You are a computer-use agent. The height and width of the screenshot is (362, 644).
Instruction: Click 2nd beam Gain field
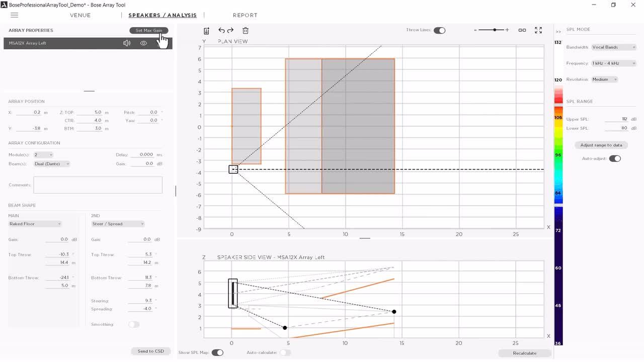[x=140, y=239]
